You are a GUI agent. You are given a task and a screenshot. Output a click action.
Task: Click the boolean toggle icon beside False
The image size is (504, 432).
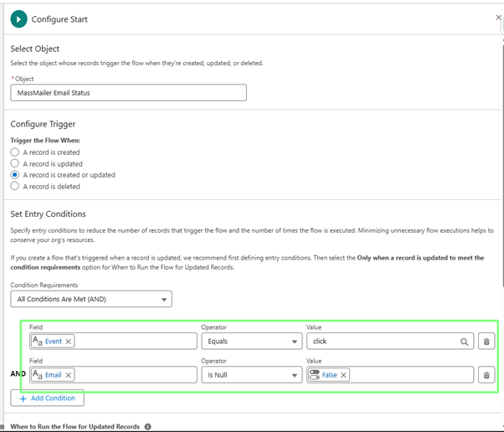coord(314,375)
